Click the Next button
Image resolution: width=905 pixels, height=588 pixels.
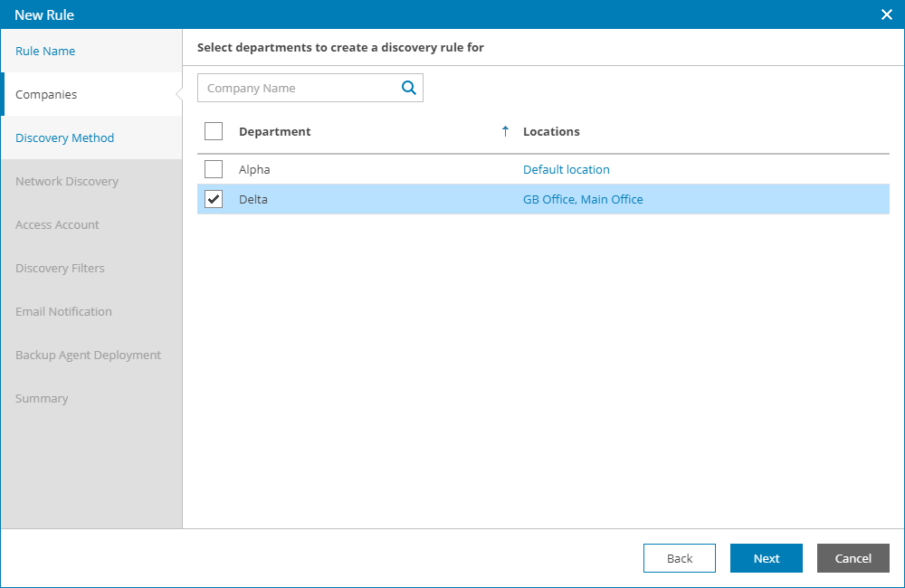click(x=766, y=558)
